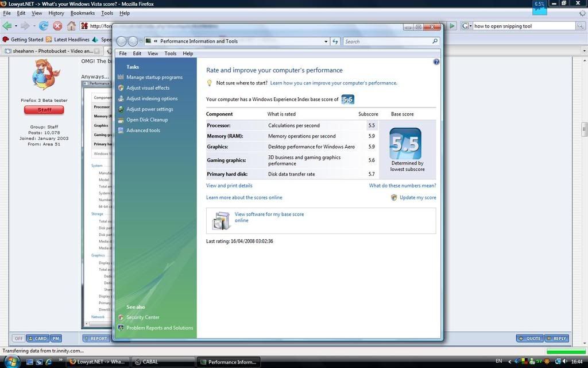The width and height of the screenshot is (588, 368).
Task: Open View and print details link
Action: (229, 186)
